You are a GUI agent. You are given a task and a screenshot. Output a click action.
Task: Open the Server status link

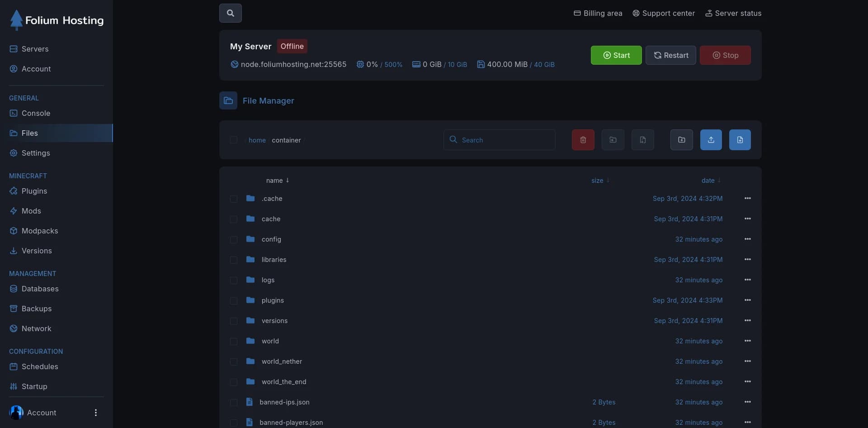pos(733,13)
